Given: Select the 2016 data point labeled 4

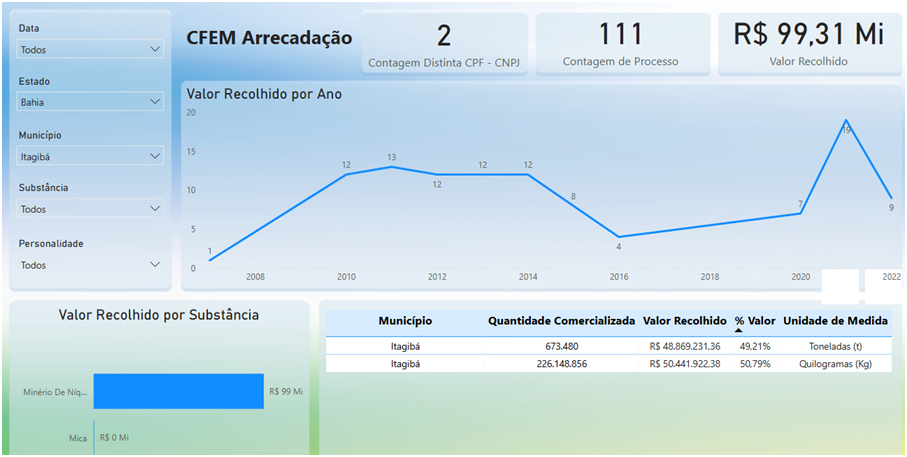Looking at the screenshot, I should 619,237.
